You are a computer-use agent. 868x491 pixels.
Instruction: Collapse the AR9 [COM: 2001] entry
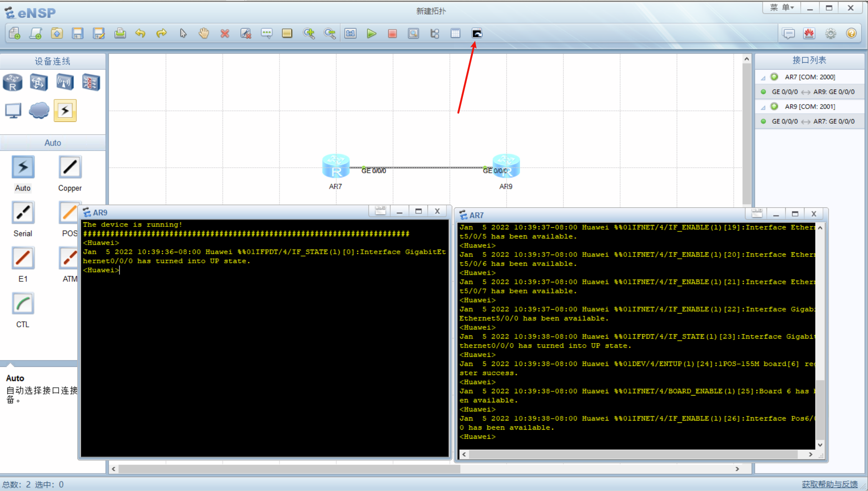click(763, 108)
